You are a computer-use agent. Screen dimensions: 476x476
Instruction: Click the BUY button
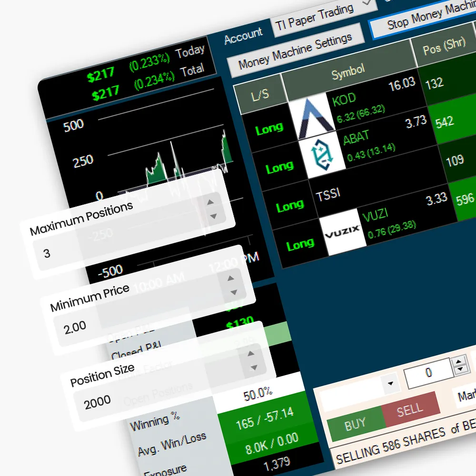click(355, 422)
